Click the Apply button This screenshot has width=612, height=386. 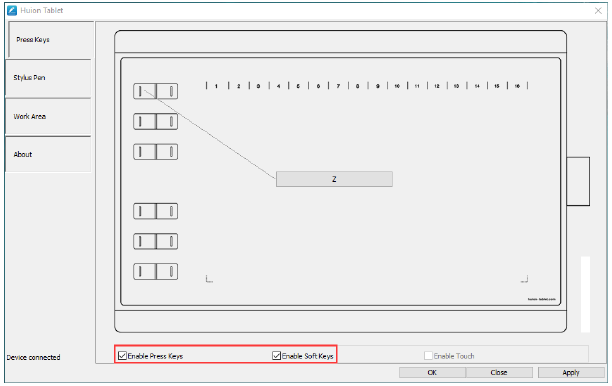pyautogui.click(x=571, y=372)
